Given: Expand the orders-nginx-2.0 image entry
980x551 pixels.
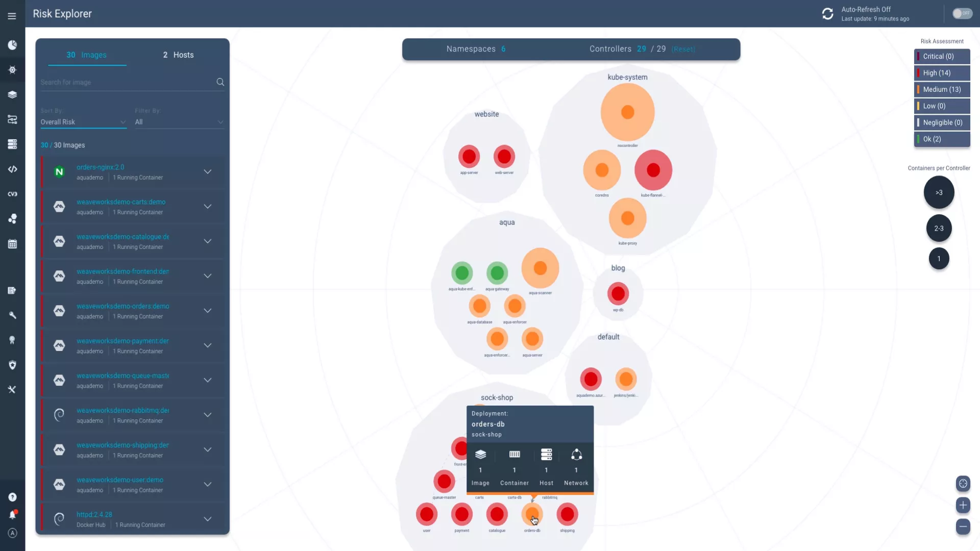Looking at the screenshot, I should click(208, 171).
